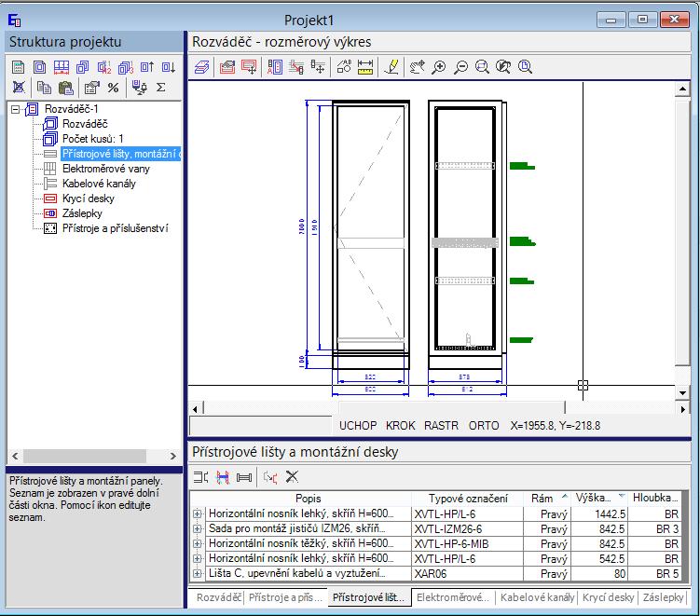700x616 pixels.
Task: Click the bracket icon in rails toolbar
Action: tap(201, 477)
